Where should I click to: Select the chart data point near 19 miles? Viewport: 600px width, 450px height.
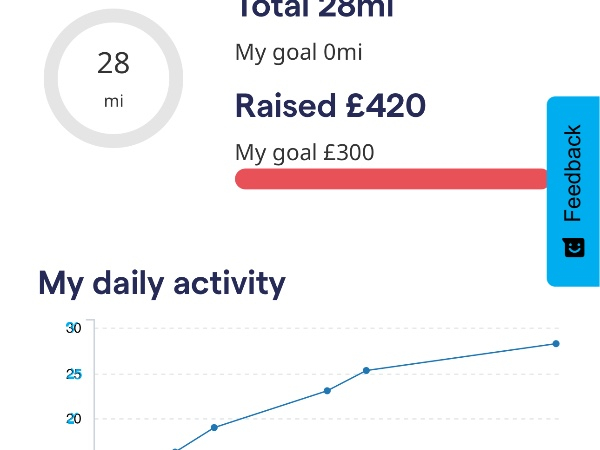(214, 427)
